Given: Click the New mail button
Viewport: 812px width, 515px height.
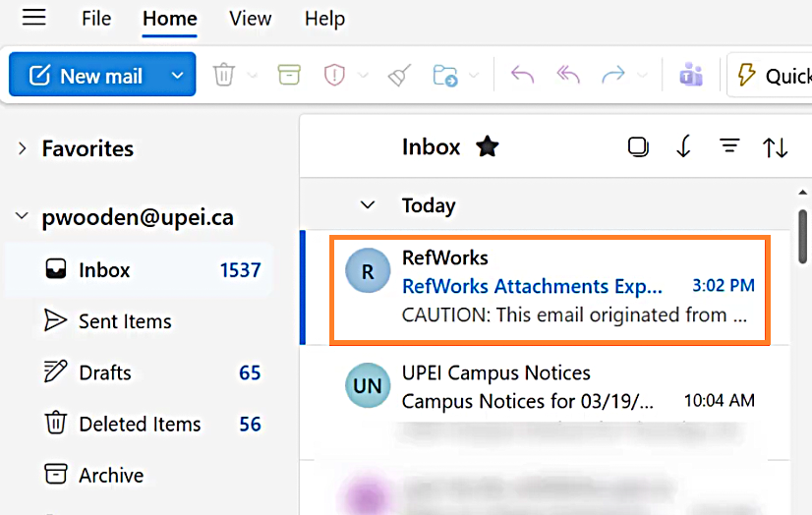Looking at the screenshot, I should (x=87, y=76).
